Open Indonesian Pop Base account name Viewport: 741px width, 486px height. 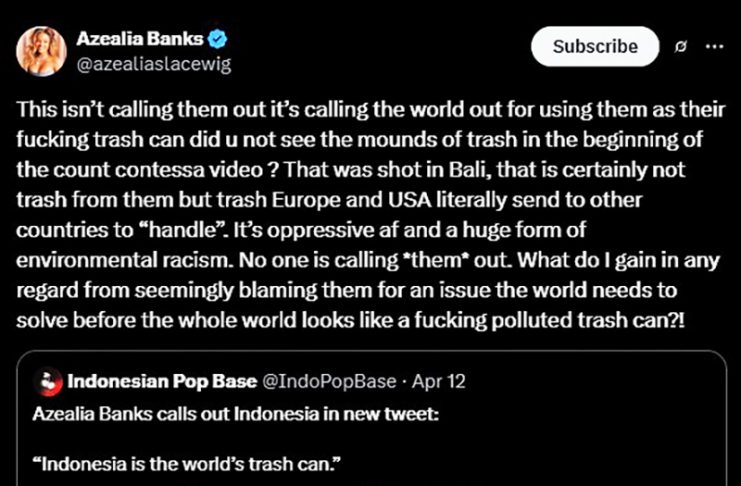coord(159,381)
